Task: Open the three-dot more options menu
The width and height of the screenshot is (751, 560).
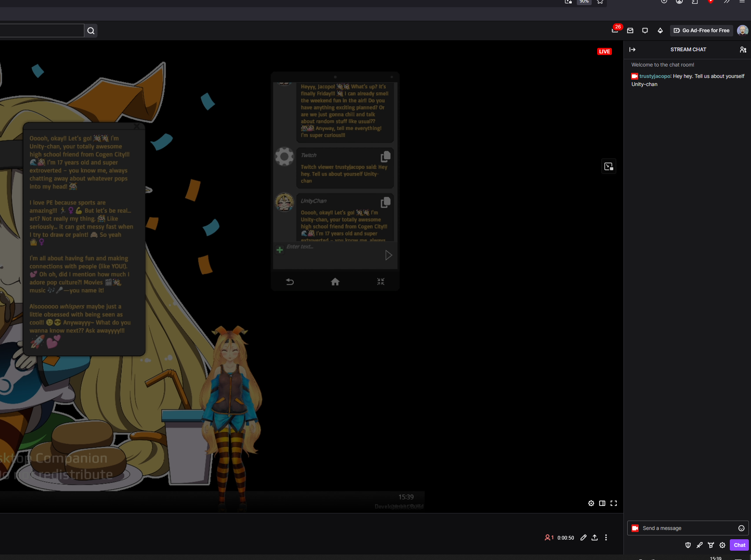Action: [606, 538]
